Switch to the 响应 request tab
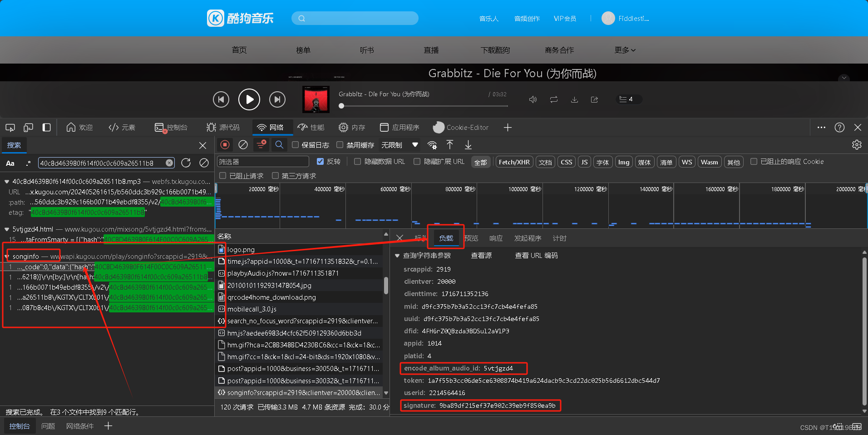Viewport: 868px width, 435px height. tap(496, 238)
